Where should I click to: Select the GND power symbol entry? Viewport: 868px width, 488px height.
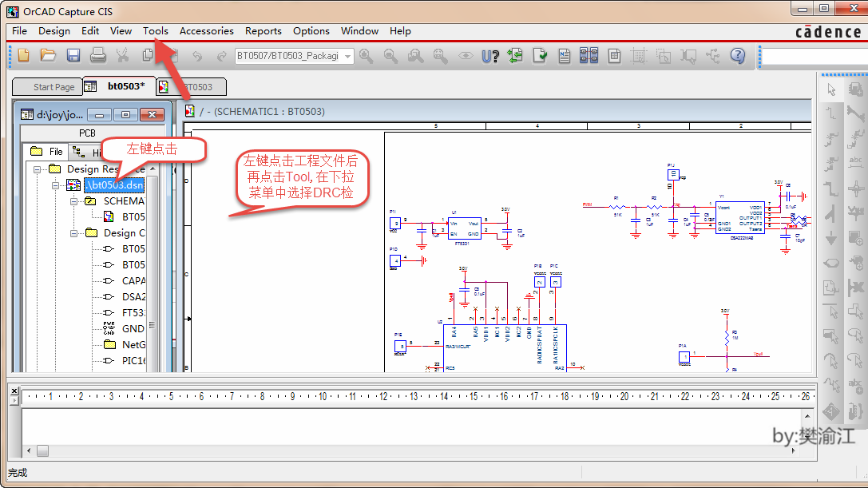tap(133, 329)
